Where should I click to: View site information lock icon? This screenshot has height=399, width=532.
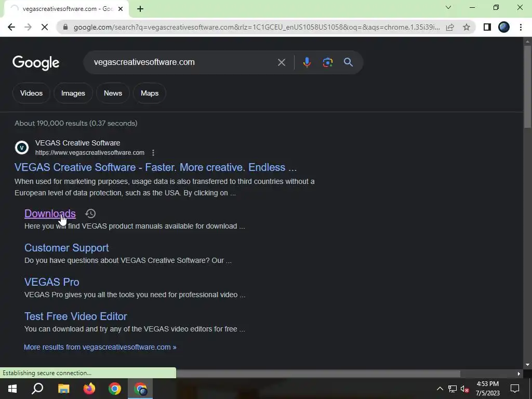(x=65, y=27)
